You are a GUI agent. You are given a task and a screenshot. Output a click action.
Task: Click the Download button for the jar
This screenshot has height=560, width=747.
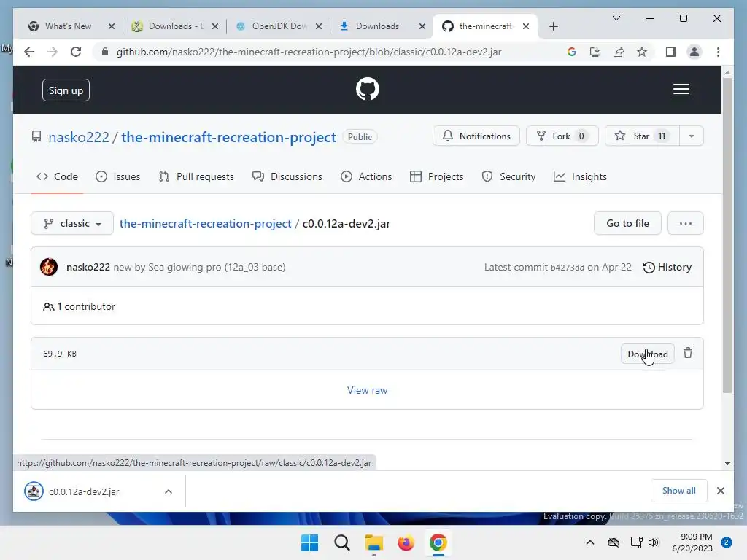648,354
